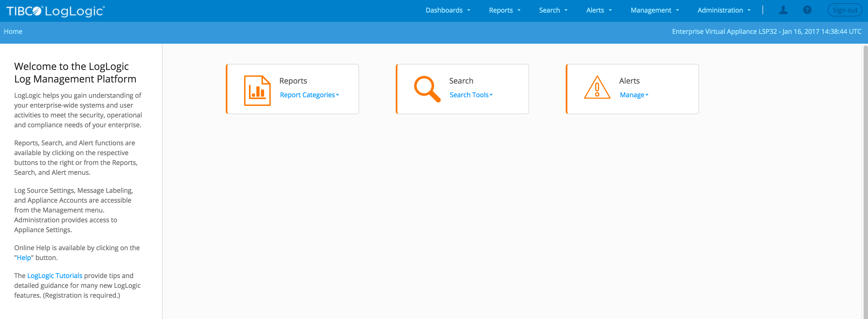Click the TIBCO LogLogic logo

[55, 11]
